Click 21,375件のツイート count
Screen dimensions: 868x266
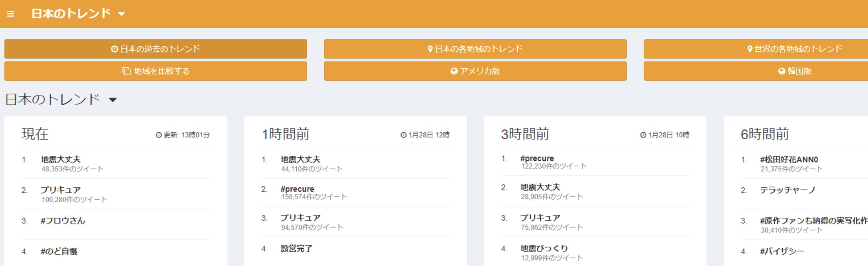(x=791, y=169)
